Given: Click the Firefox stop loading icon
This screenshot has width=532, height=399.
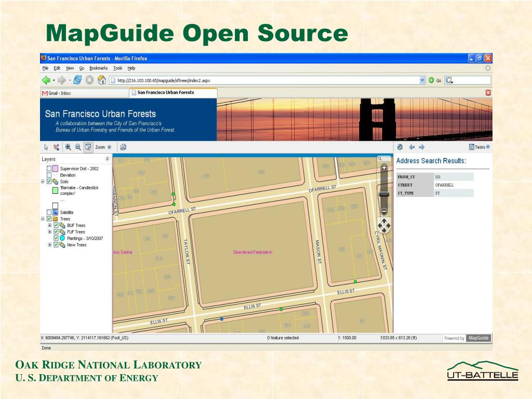Looking at the screenshot, I should [x=89, y=81].
